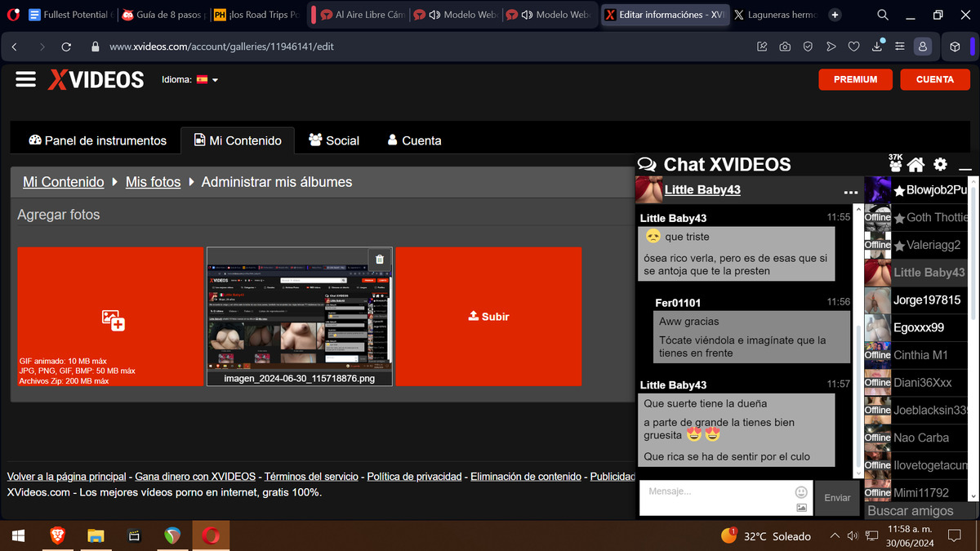
Task: Open chat settings gear icon
Action: pos(940,164)
